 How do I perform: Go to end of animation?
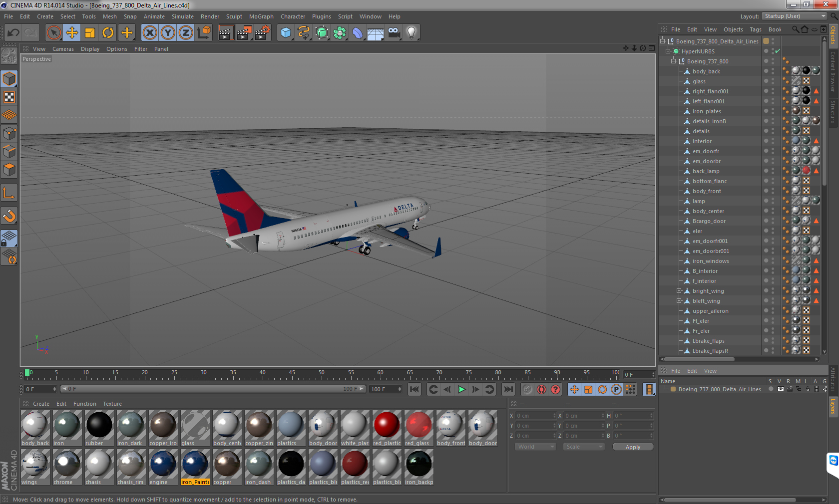click(508, 389)
